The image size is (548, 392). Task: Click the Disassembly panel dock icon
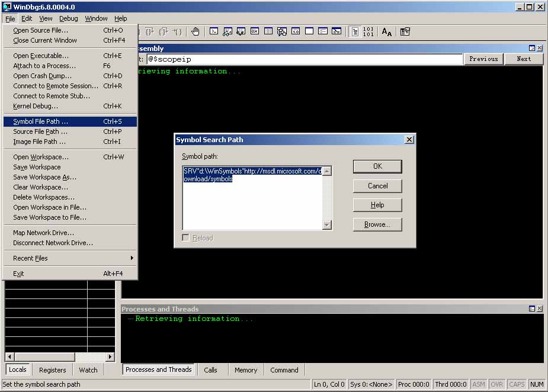coord(532,48)
